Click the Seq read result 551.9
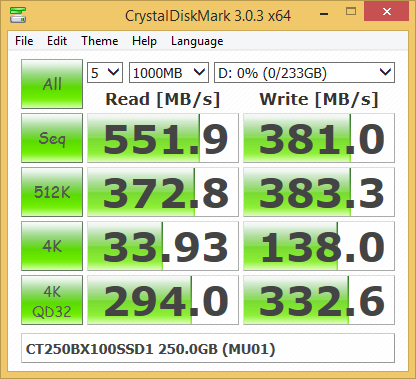The width and height of the screenshot is (416, 379). [x=163, y=138]
